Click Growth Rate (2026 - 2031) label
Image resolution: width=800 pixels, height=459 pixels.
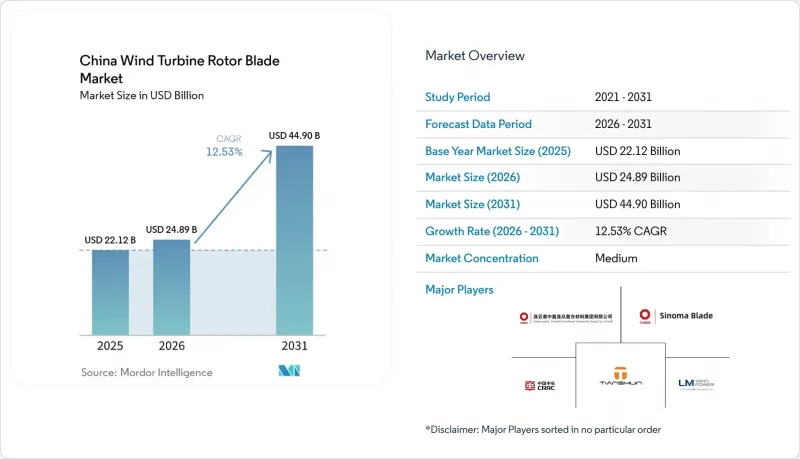click(492, 231)
